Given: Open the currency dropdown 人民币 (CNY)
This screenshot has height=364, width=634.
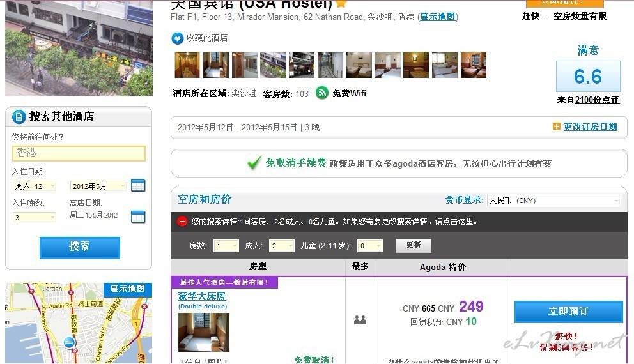Looking at the screenshot, I should point(553,201).
